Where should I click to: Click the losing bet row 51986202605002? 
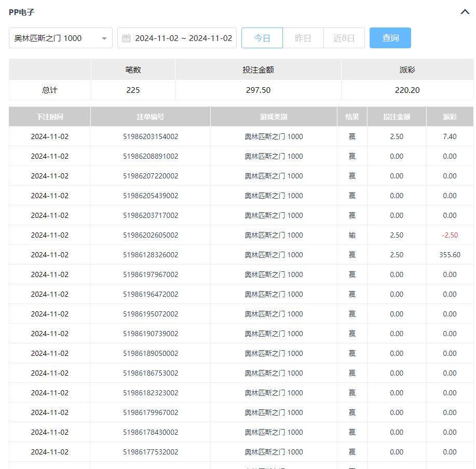[x=151, y=235]
